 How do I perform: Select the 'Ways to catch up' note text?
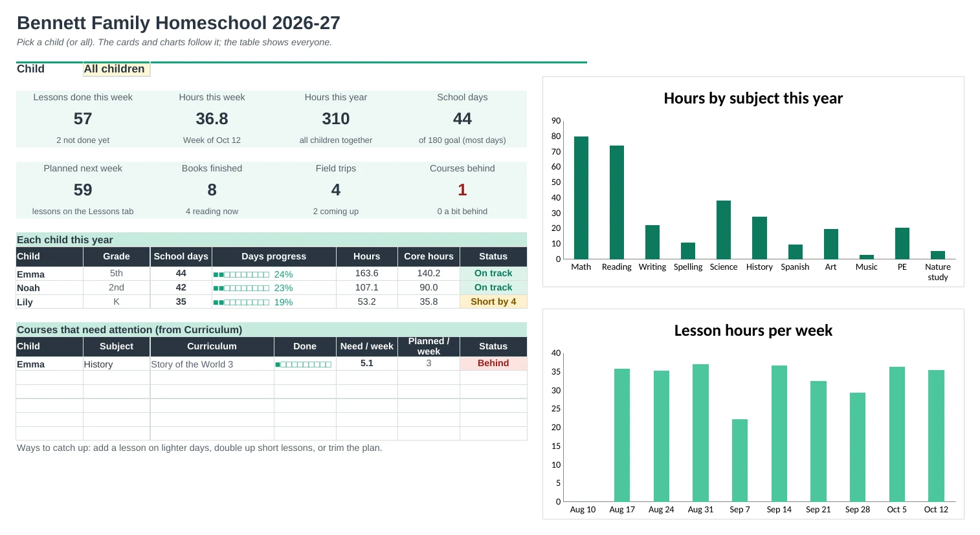[199, 448]
